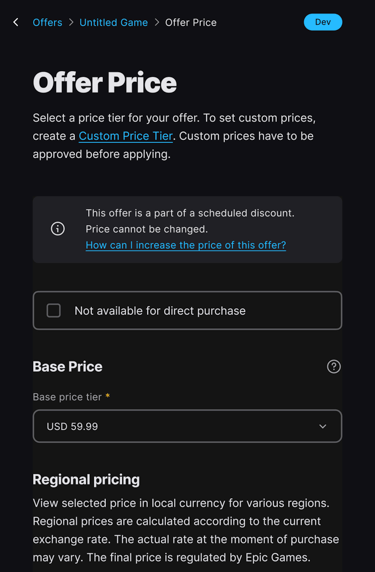Image resolution: width=375 pixels, height=572 pixels.
Task: Expand price tier list with the down chevron
Action: [322, 426]
